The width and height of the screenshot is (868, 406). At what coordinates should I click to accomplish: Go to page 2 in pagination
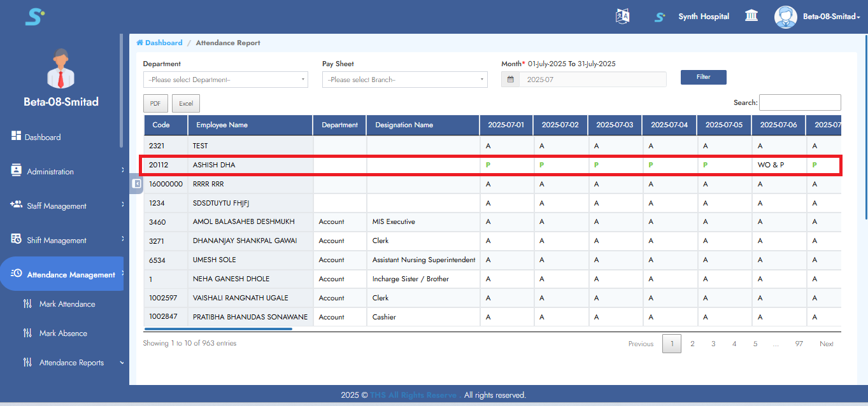tap(692, 344)
